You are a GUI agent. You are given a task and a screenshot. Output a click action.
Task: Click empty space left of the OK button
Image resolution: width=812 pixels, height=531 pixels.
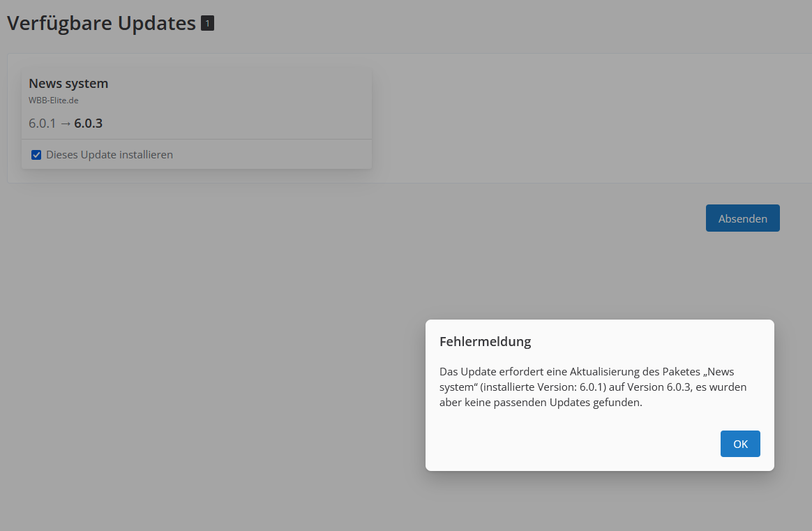pos(572,444)
